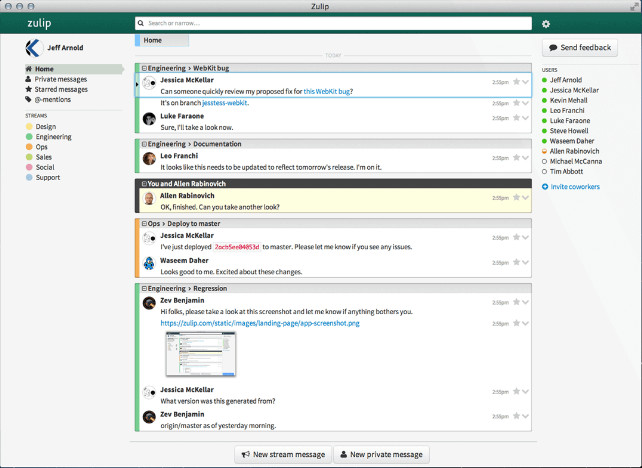Open message menu chevron for Jessica's WebKit review message
Screen dimensions: 642x468
click(x=525, y=82)
